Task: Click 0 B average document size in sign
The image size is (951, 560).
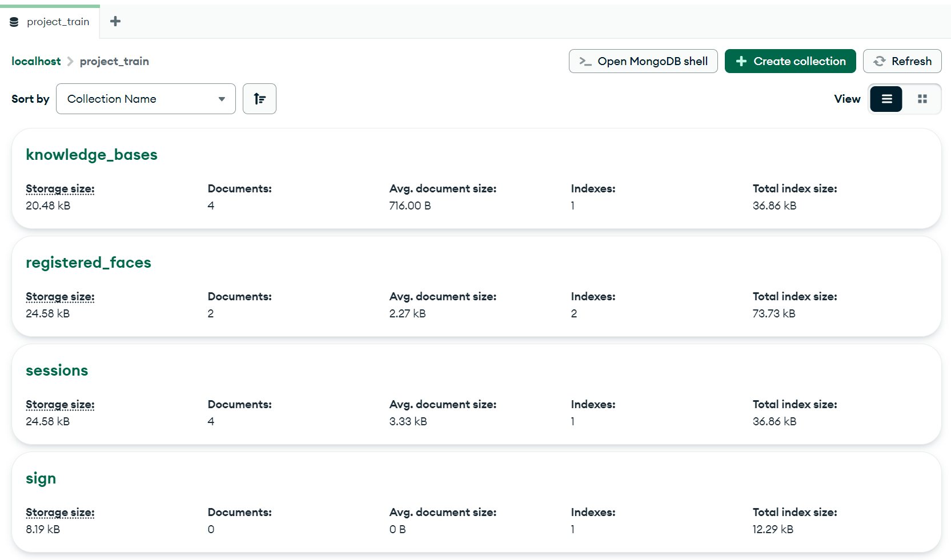Action: [x=398, y=529]
